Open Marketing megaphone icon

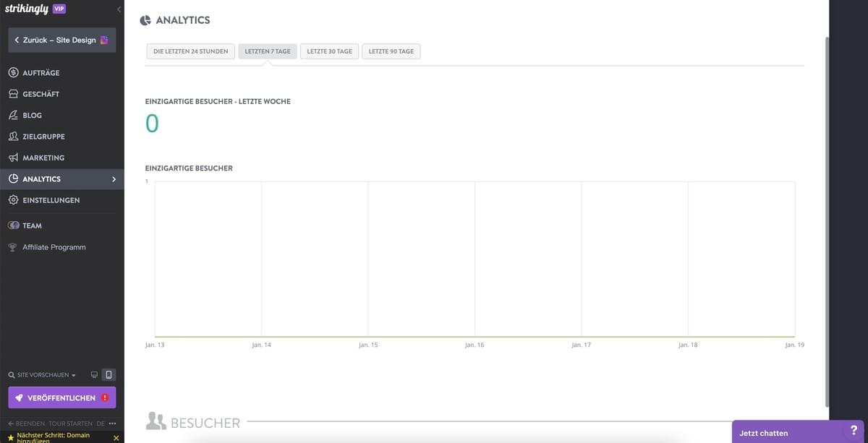[13, 158]
